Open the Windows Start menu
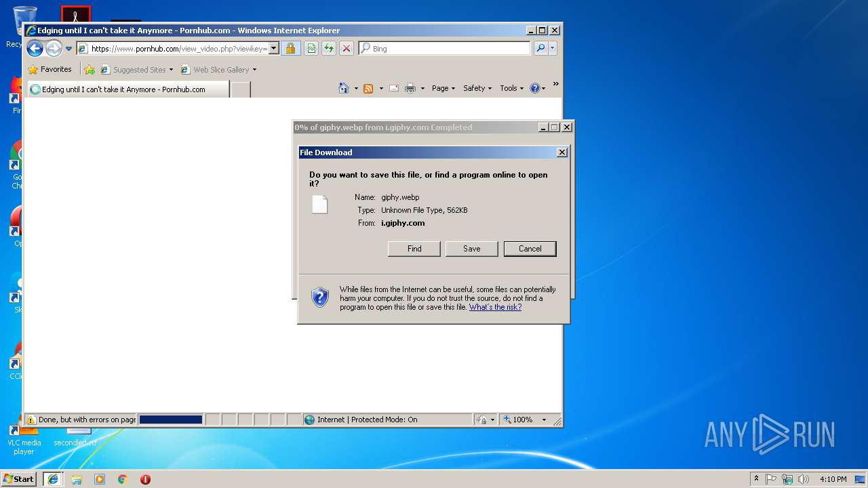Image resolution: width=868 pixels, height=488 pixels. coord(19,479)
